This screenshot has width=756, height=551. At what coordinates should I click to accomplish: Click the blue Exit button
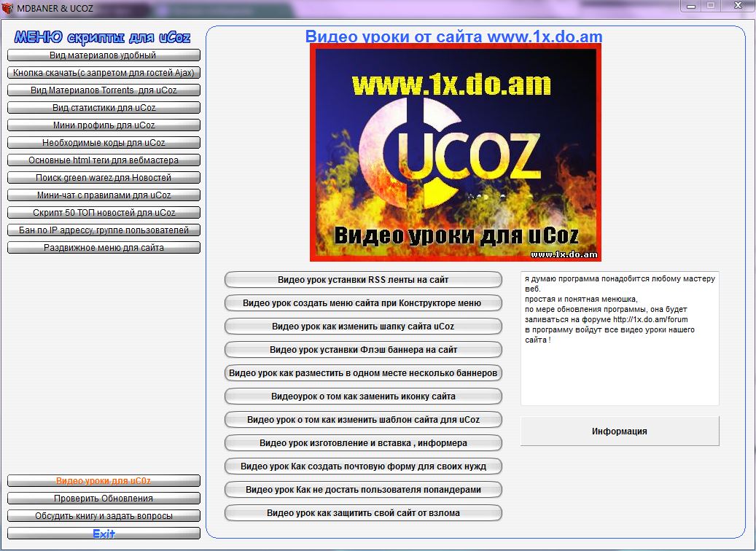click(x=104, y=534)
